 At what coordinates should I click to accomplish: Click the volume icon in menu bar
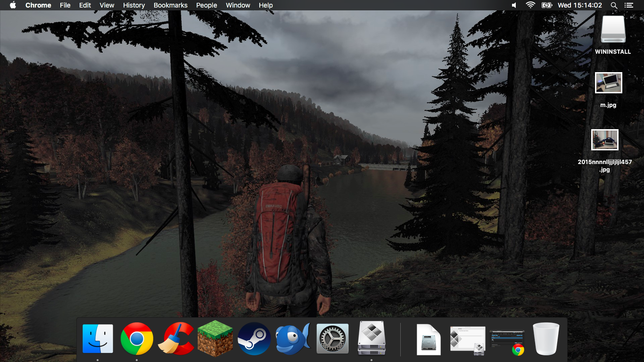pyautogui.click(x=514, y=5)
